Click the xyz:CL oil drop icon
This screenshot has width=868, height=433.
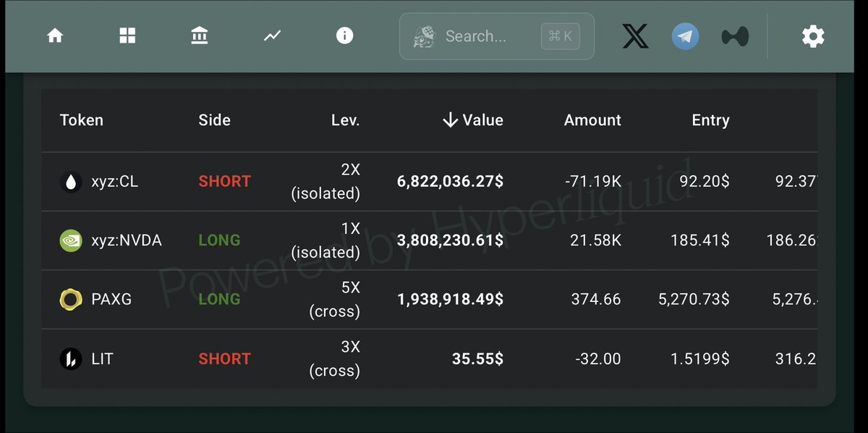[71, 182]
